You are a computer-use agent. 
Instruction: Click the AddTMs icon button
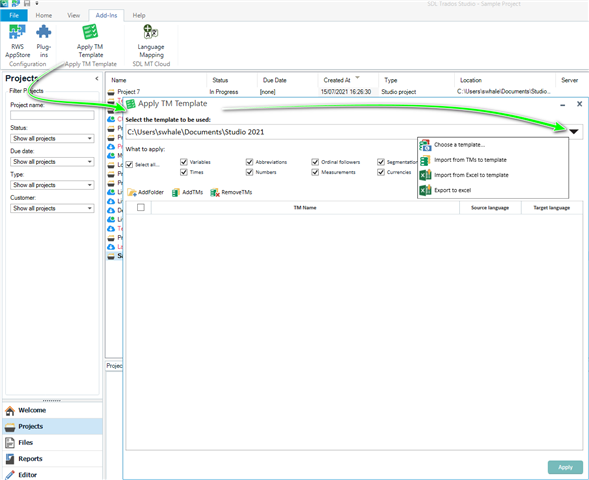pyautogui.click(x=187, y=192)
